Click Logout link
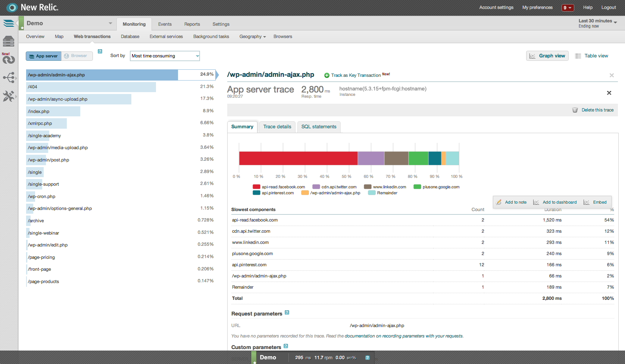The height and width of the screenshot is (364, 625). pos(609,7)
